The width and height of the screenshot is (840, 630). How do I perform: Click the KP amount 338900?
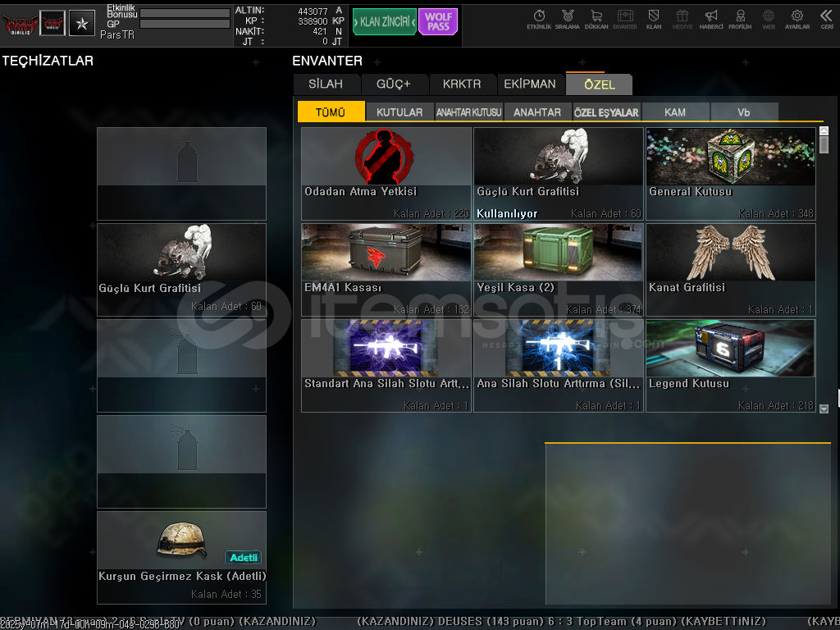(x=313, y=21)
